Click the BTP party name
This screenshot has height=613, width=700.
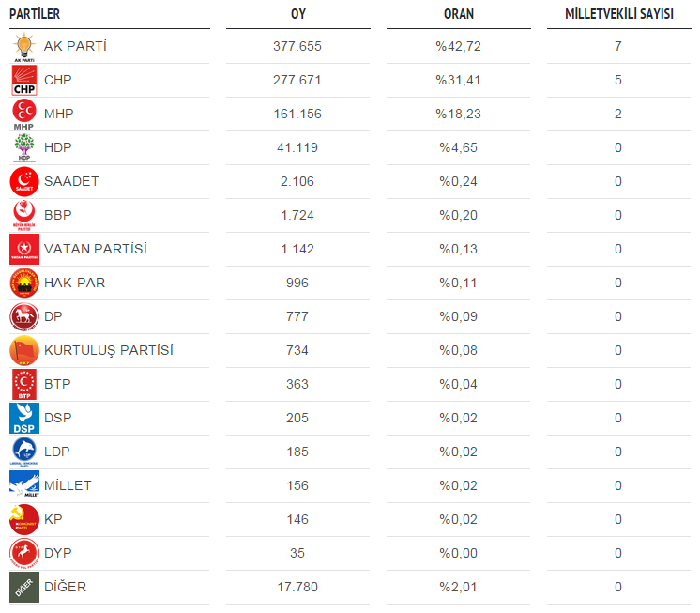pyautogui.click(x=57, y=384)
